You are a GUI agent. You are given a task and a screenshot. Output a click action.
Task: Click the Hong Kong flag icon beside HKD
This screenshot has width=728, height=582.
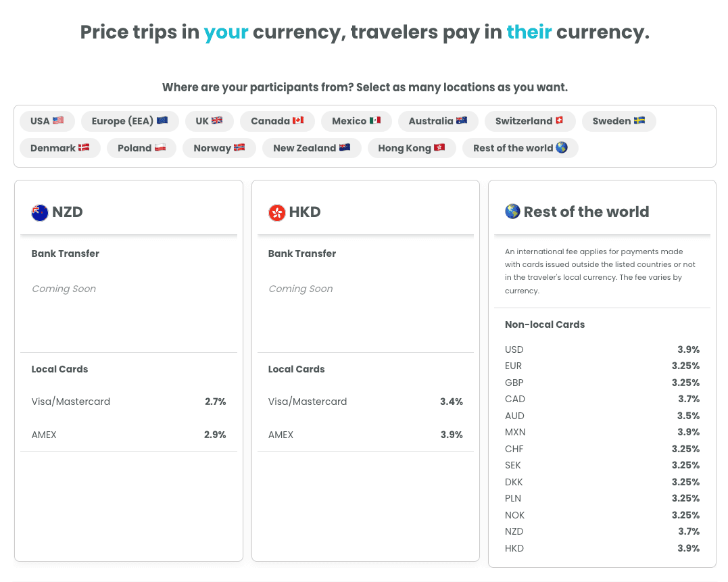(276, 212)
